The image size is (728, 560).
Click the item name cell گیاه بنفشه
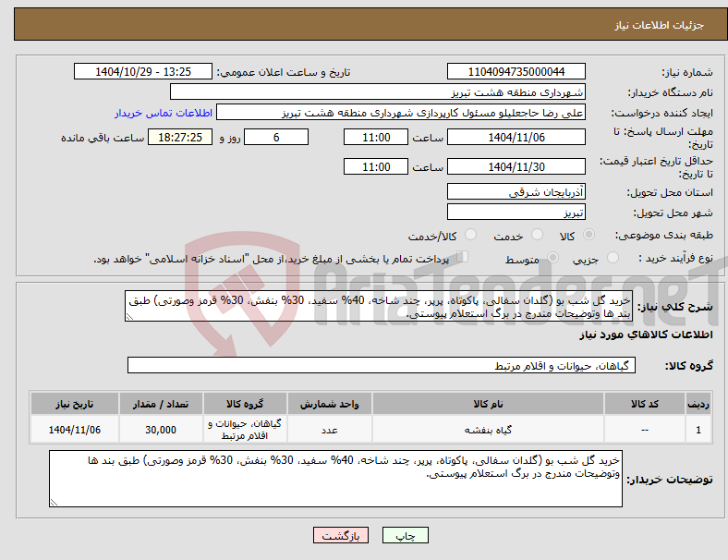tap(488, 430)
